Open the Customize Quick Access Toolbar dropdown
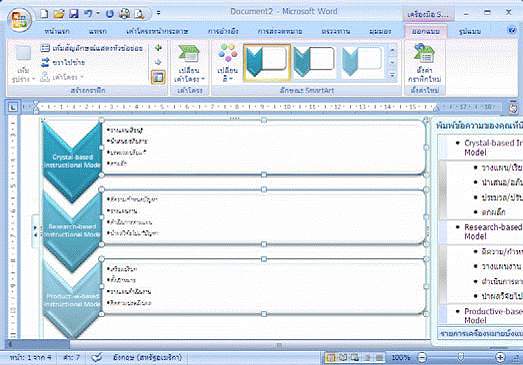Screen dimensions: 523x365 click(158, 13)
